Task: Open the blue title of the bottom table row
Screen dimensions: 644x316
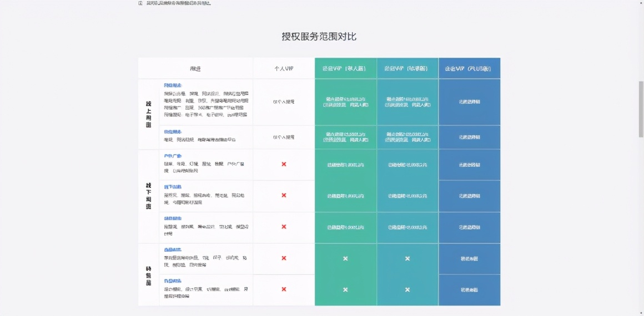Action: [173, 282]
